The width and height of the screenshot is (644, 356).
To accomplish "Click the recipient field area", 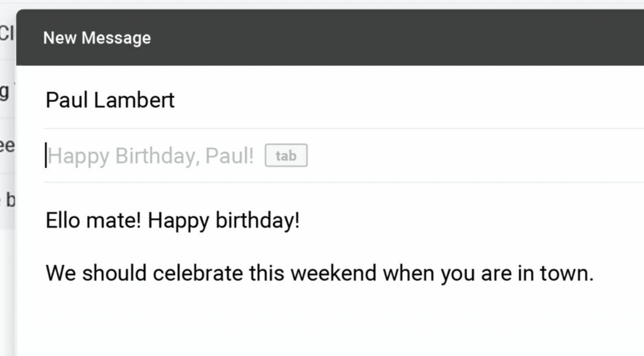I will tap(210, 99).
